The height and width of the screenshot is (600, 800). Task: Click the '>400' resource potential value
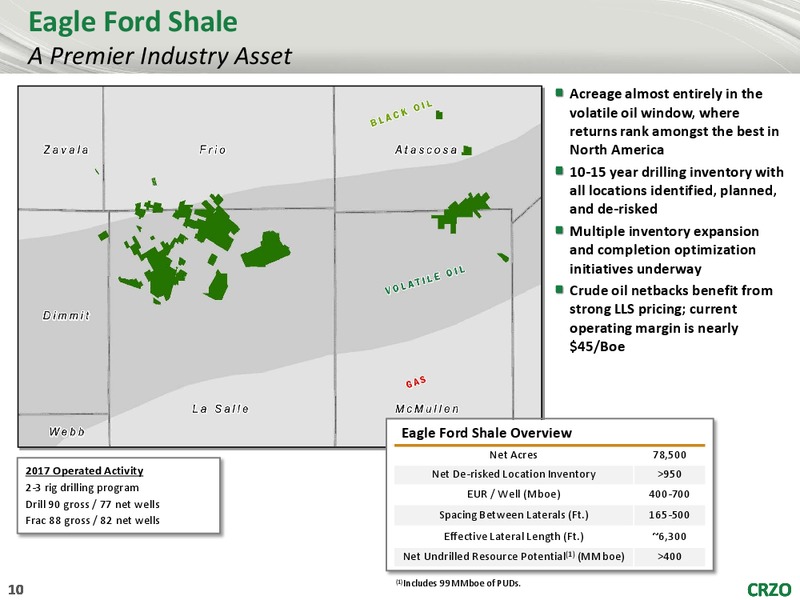point(669,557)
